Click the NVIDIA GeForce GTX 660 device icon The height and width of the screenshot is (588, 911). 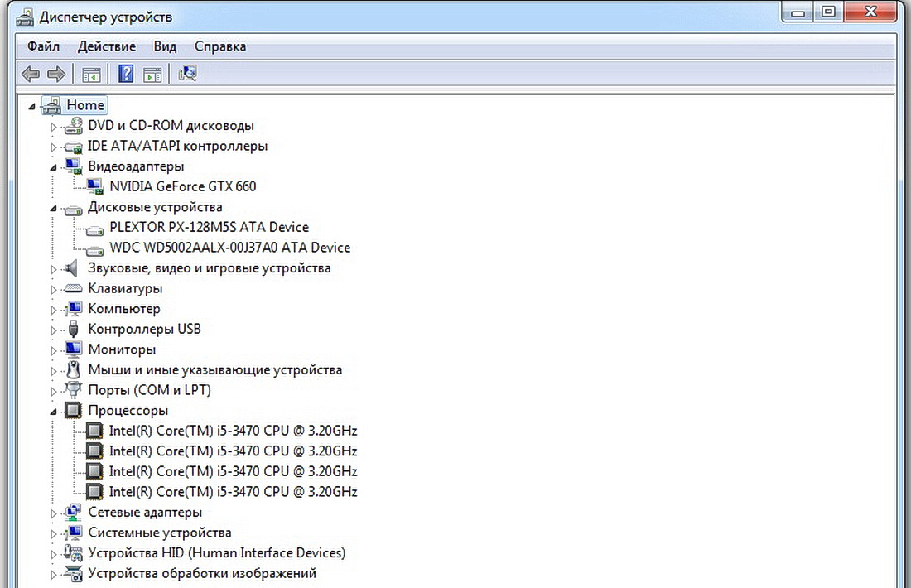point(94,186)
